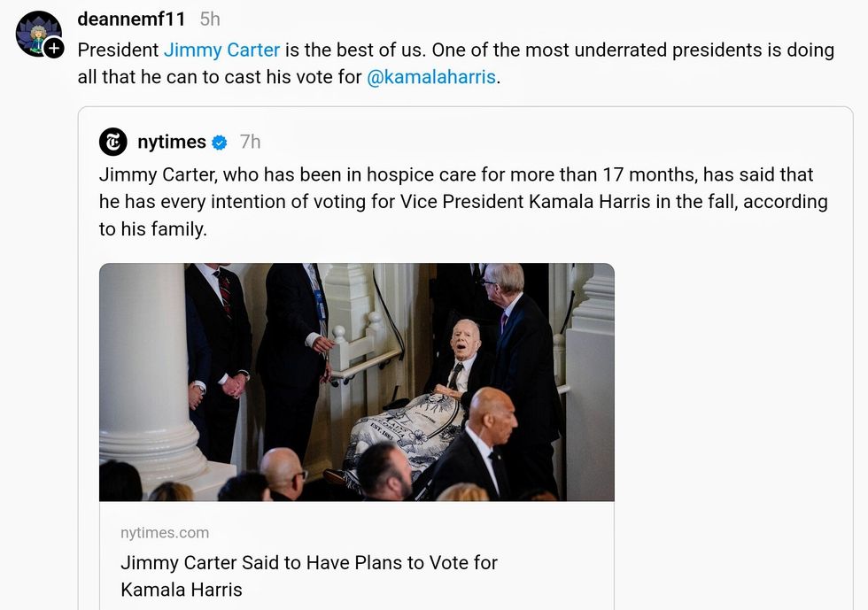Open headline "Jimmy Carter Said to Have Plans"

coord(309,562)
